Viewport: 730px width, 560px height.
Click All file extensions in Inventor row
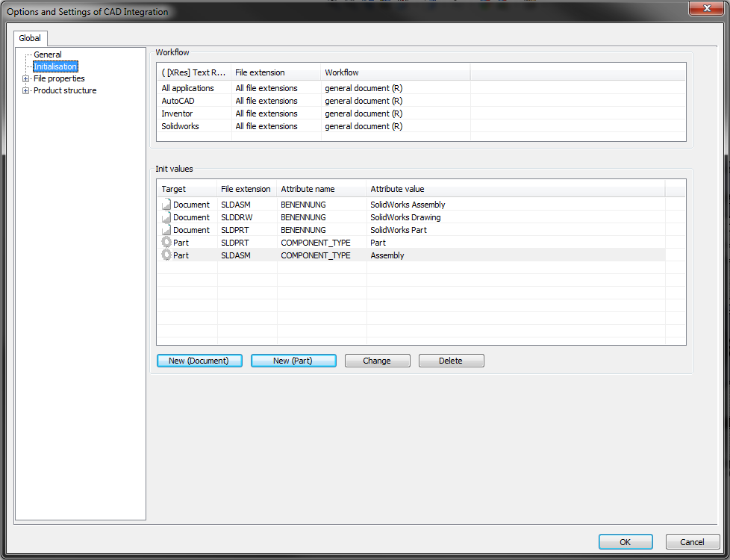266,113
